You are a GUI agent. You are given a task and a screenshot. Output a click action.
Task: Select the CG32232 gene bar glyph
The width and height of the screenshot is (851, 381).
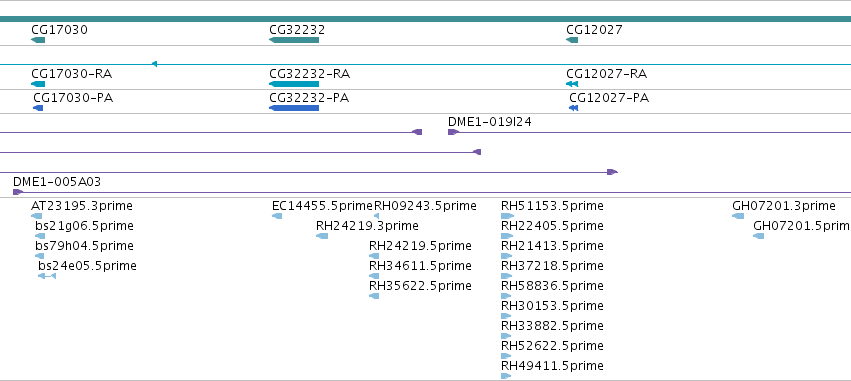pyautogui.click(x=294, y=40)
